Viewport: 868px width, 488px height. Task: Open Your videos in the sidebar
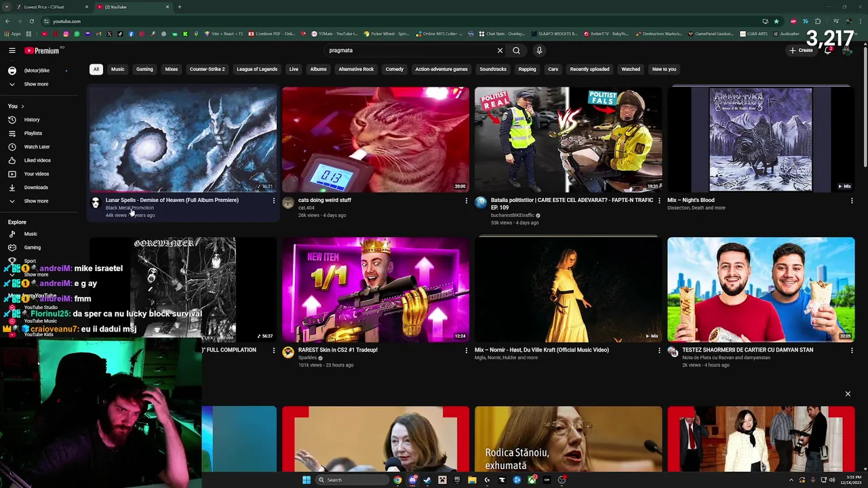(36, 174)
